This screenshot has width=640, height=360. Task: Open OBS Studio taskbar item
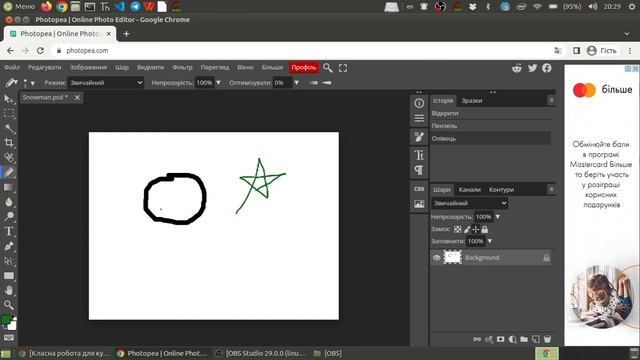click(261, 353)
